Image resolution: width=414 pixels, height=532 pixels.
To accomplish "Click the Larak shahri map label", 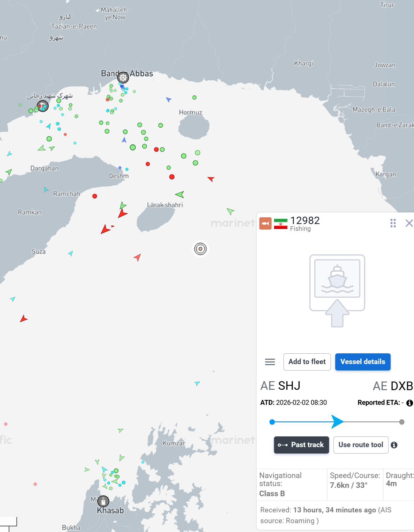I will tap(165, 205).
